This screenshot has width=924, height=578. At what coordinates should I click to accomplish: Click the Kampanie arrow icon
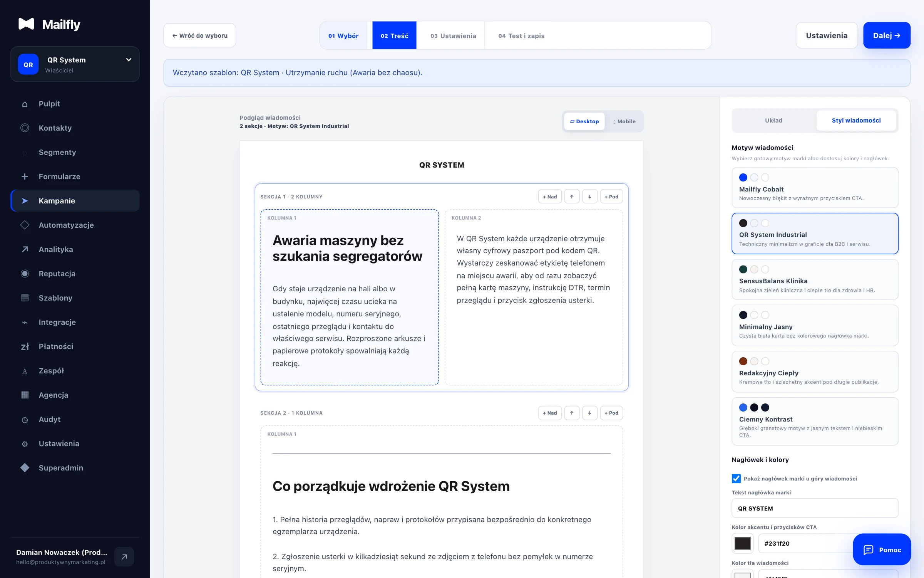click(x=25, y=201)
